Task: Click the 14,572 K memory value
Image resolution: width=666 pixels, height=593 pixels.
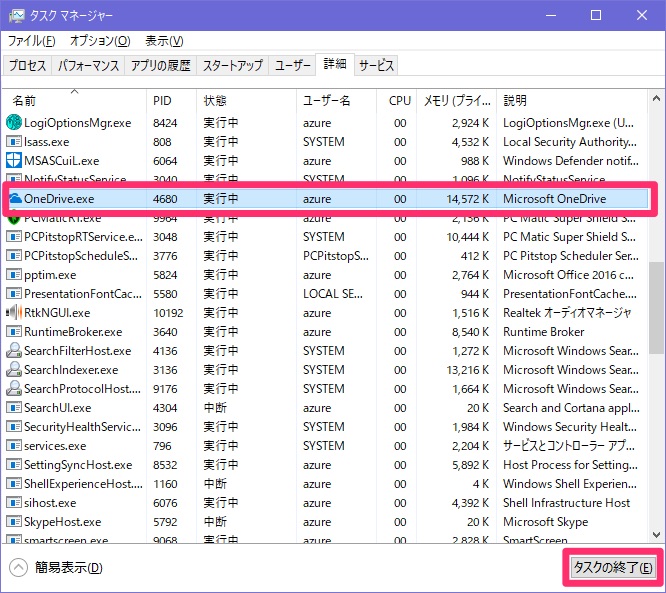Action: [468, 198]
